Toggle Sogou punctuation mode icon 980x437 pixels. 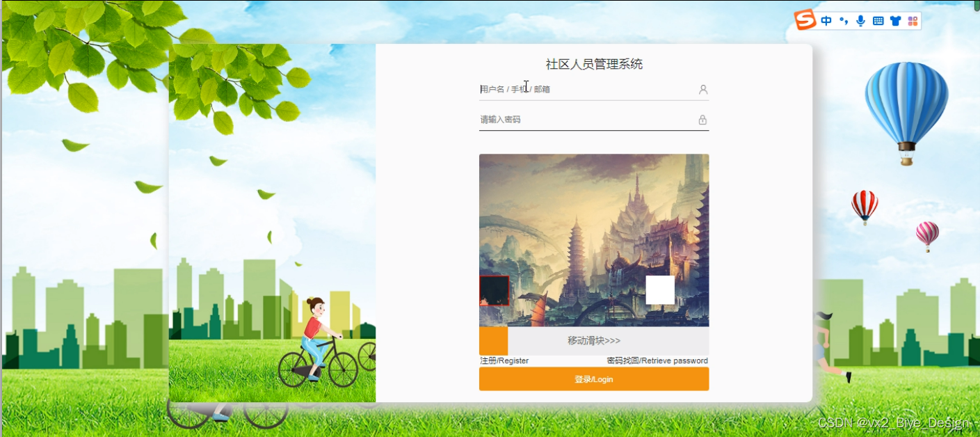(844, 21)
